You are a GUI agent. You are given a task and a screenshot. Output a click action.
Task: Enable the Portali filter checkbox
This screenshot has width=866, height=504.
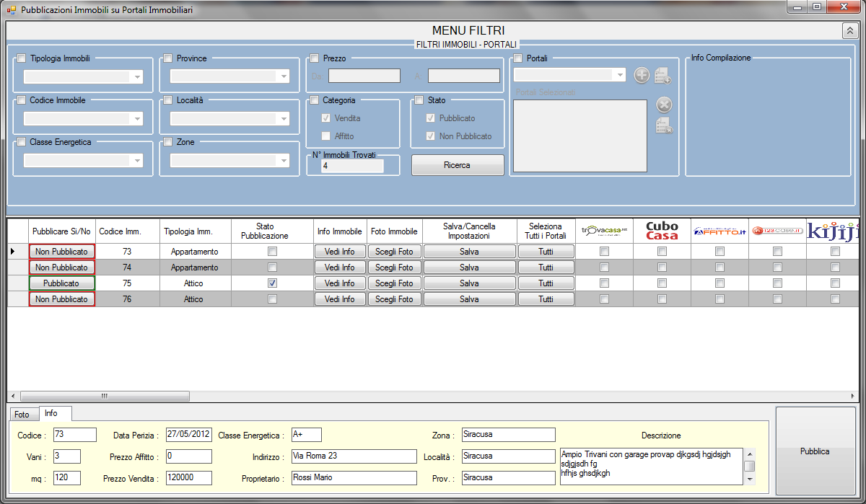pos(518,58)
